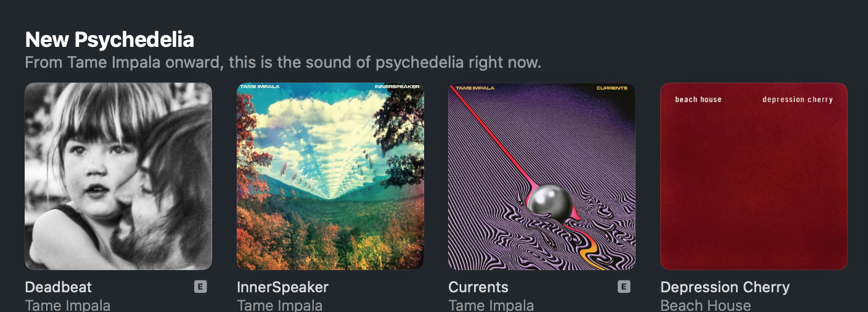Open the InnerSpeaker landscape album artwork

pos(330,176)
